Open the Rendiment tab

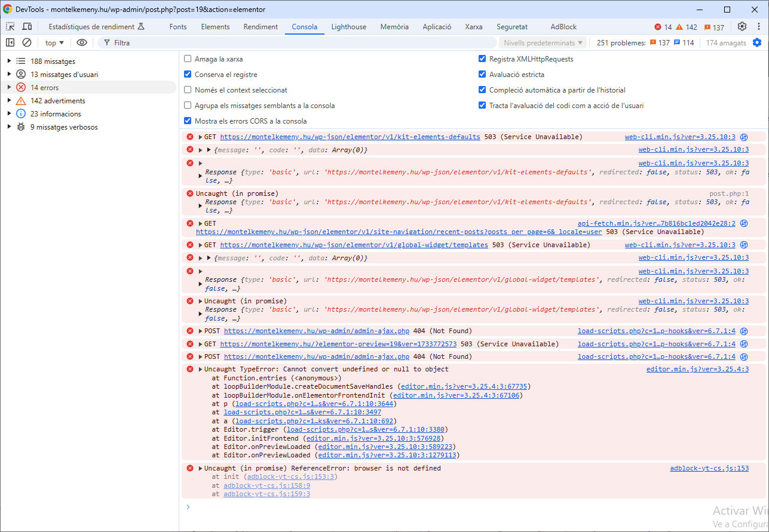click(x=261, y=27)
